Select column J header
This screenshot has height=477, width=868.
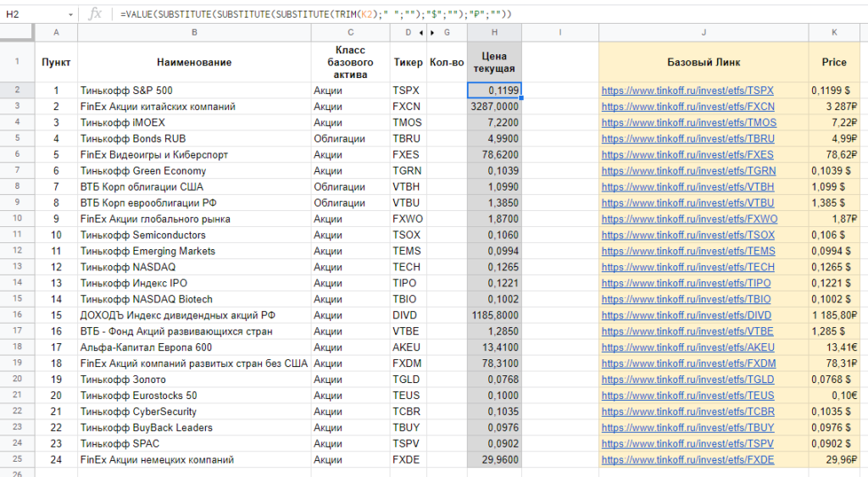coord(704,32)
